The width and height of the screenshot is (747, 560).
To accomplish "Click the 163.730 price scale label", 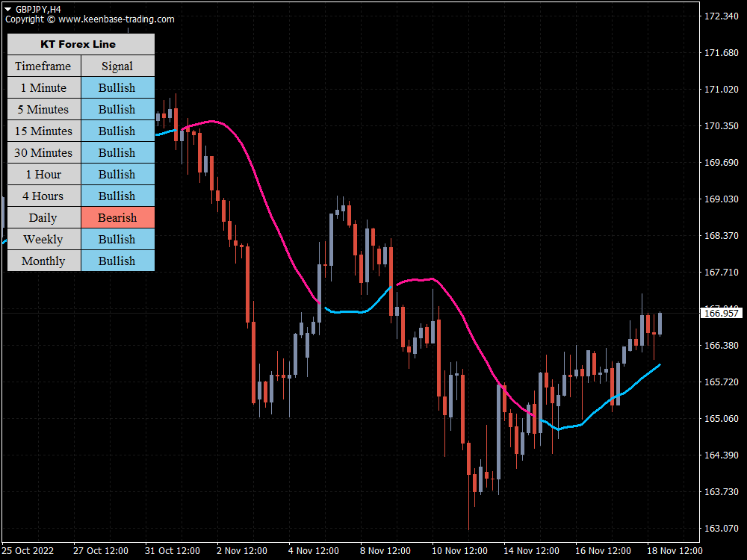I will [722, 491].
